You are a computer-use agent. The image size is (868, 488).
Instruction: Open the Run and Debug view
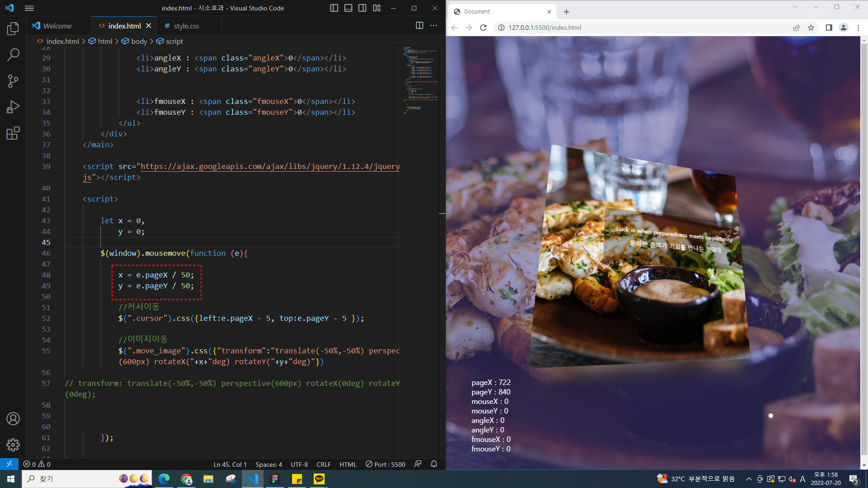pos(13,107)
